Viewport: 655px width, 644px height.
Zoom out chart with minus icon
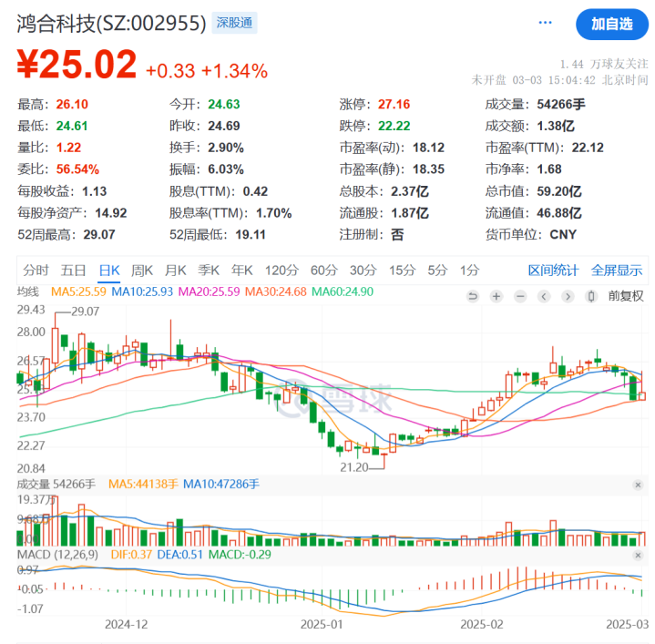coord(520,297)
